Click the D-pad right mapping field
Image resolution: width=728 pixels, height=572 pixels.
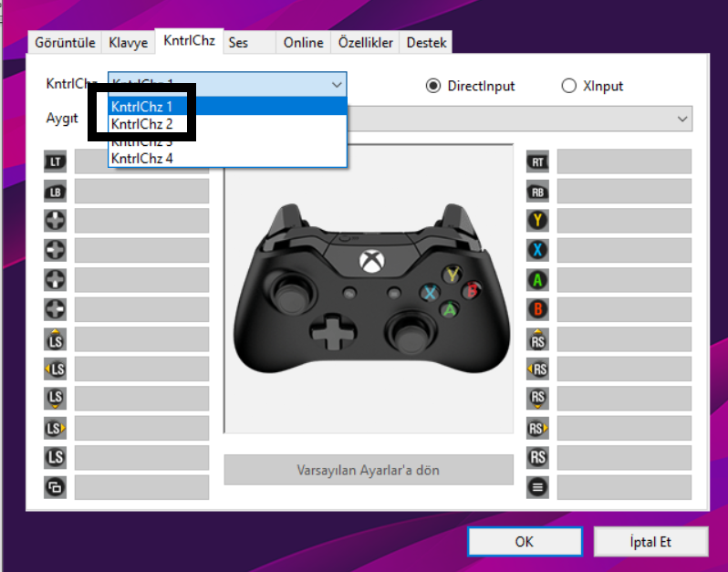[141, 309]
